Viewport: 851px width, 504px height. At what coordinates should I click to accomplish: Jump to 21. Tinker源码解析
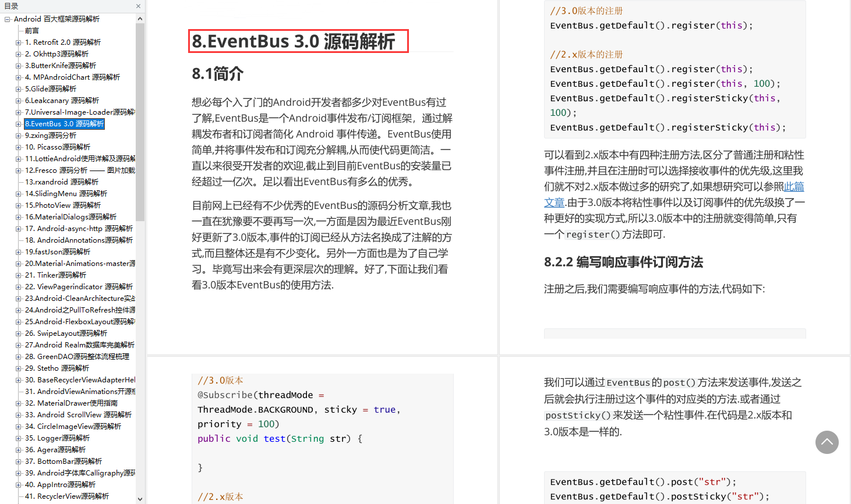pos(56,275)
